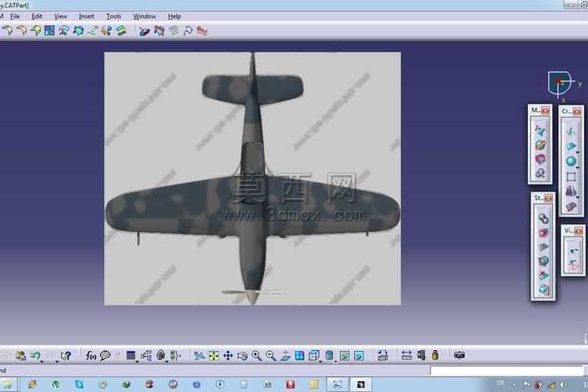588x392 pixels.
Task: Toggle the Hide/Show icon
Action: [x=345, y=355]
